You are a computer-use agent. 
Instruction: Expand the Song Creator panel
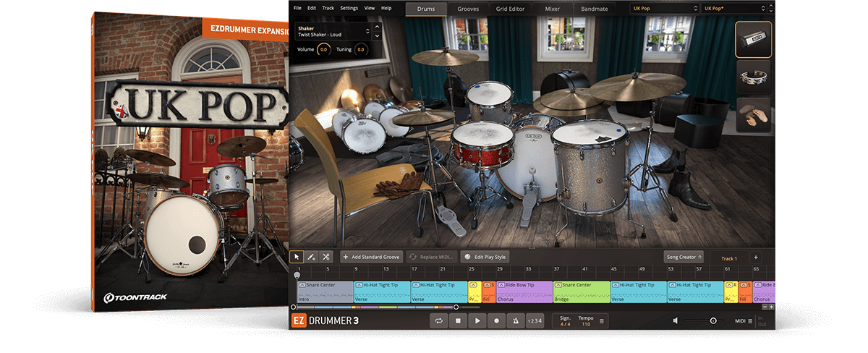point(683,257)
